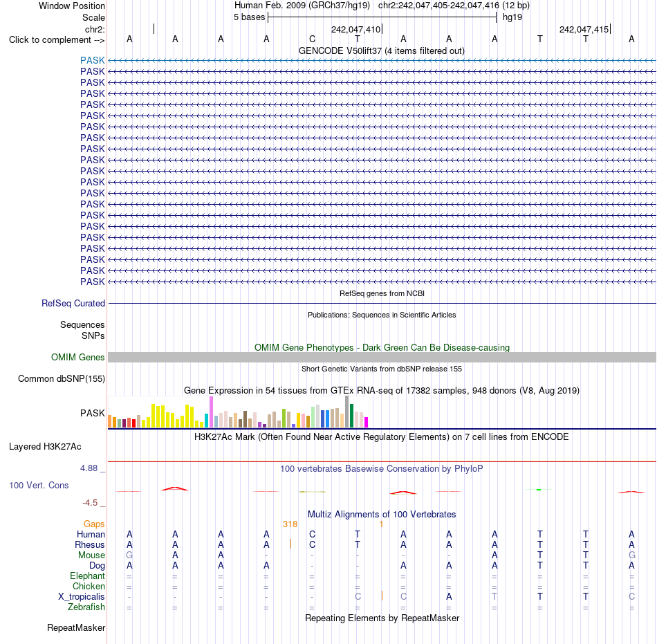
Task: Click the RefSeq Curated track label
Action: [x=73, y=304]
